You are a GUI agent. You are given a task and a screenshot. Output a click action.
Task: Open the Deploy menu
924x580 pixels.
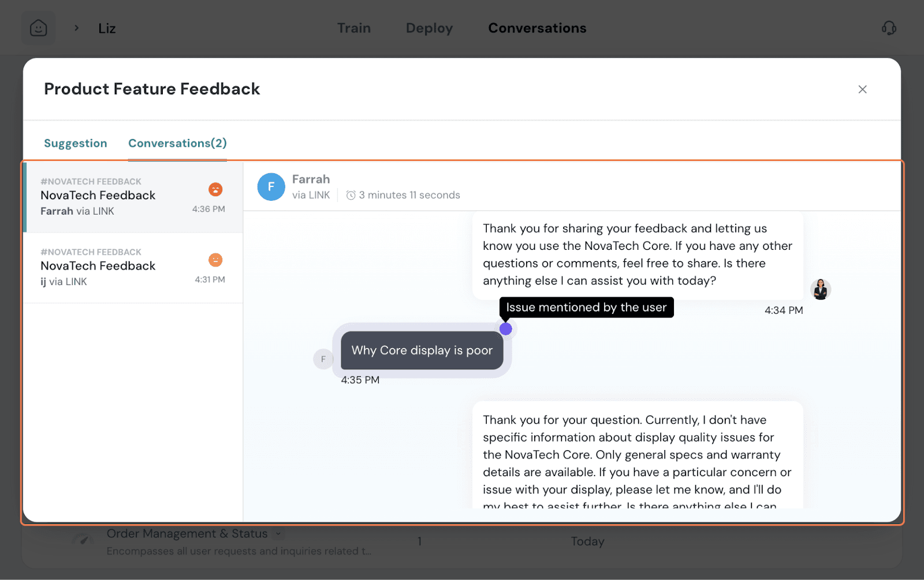click(429, 28)
